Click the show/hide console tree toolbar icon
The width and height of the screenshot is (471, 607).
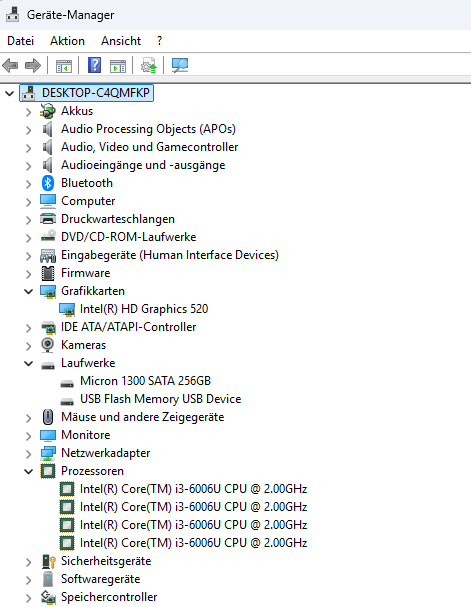[64, 66]
